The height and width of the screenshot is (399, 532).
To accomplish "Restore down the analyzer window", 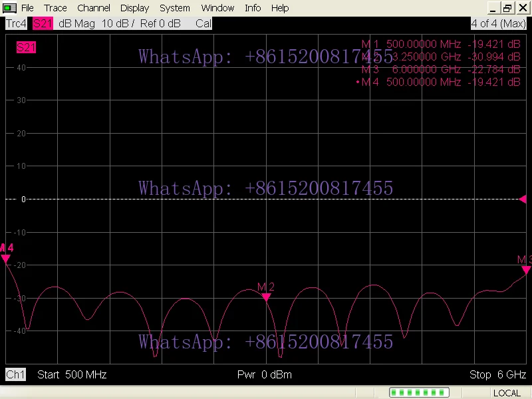I will pos(508,8).
